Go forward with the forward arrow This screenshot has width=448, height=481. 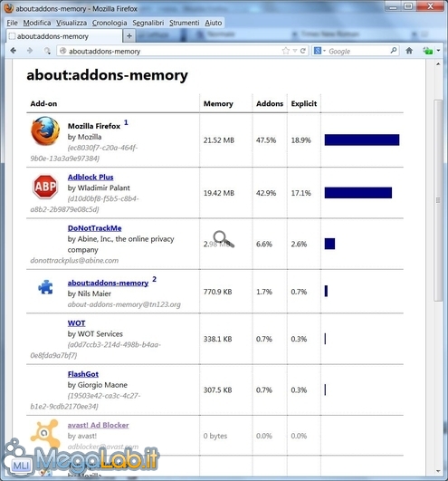point(30,51)
